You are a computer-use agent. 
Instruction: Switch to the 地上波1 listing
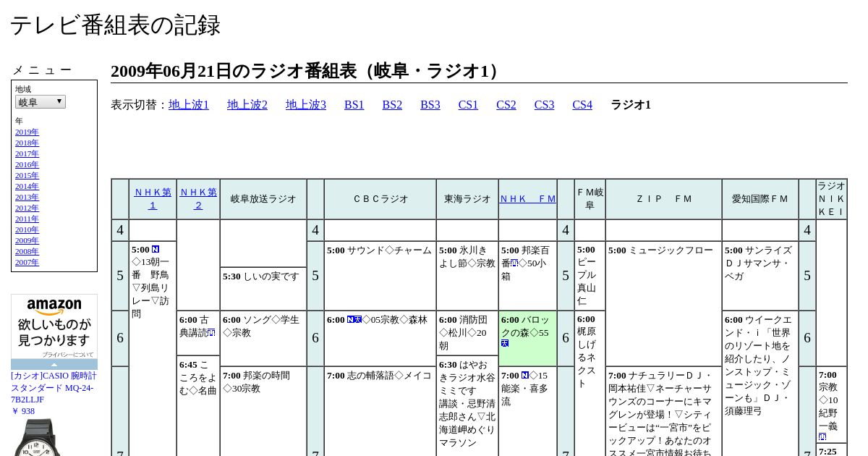189,105
